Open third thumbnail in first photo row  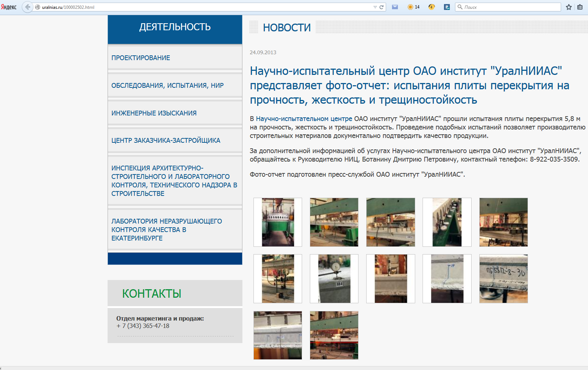(x=391, y=222)
